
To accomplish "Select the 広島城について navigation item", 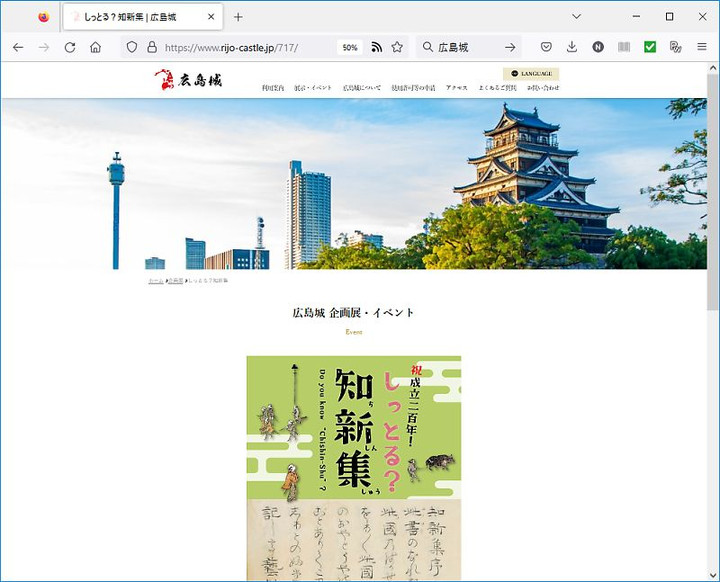I will [x=361, y=88].
